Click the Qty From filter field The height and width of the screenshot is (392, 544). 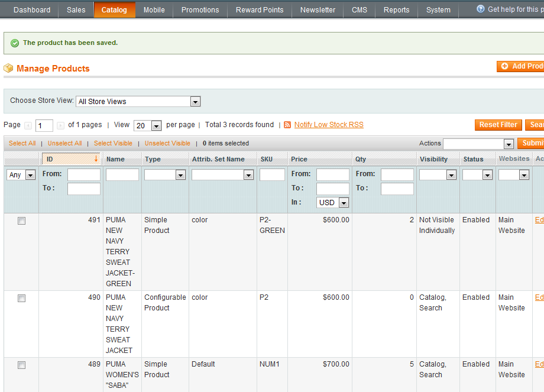coord(397,174)
